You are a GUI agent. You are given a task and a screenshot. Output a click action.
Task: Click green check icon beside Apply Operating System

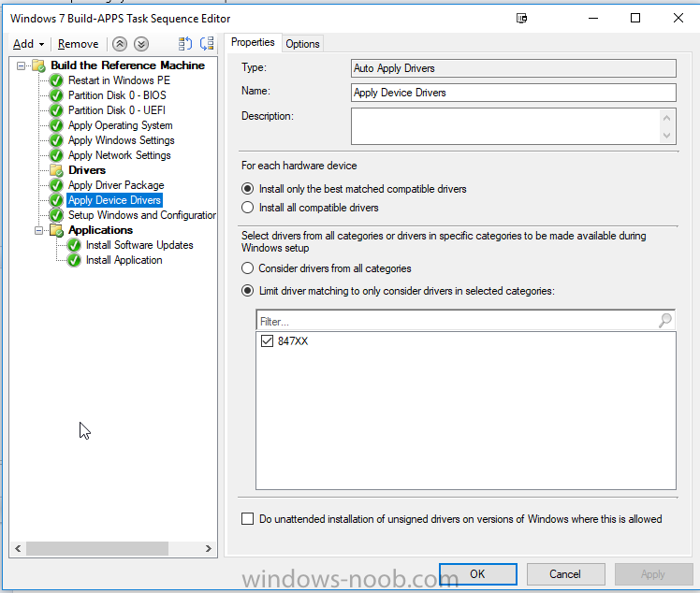[x=56, y=125]
